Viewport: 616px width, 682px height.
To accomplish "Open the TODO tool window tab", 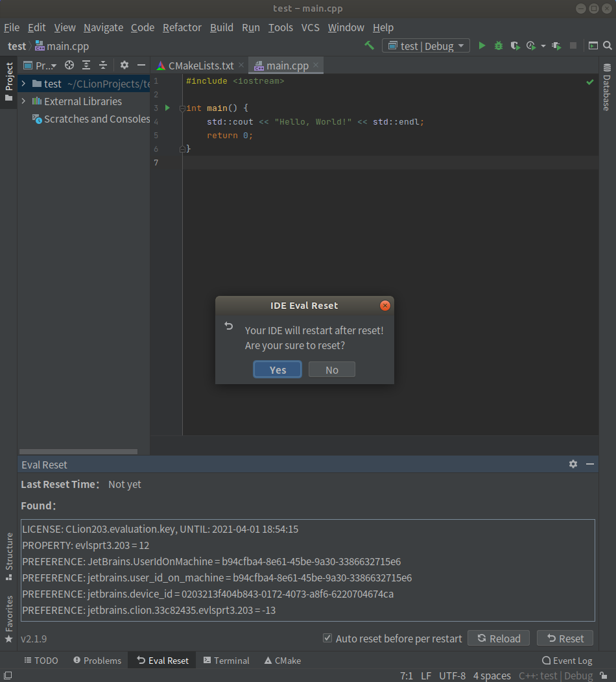I will click(x=41, y=660).
